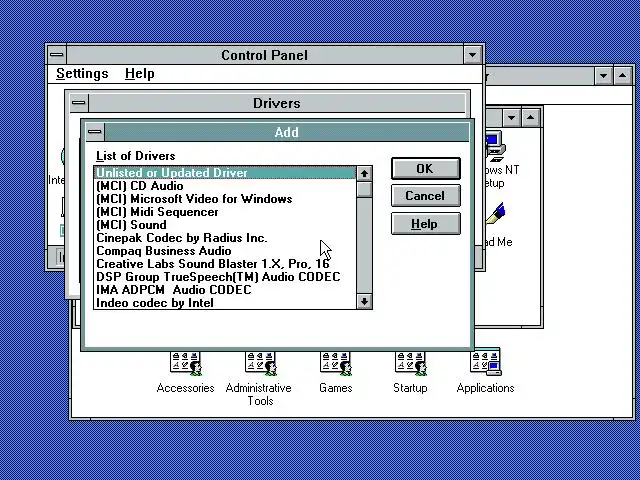This screenshot has width=640, height=480.
Task: Select Cinepak Codec by Radius Inc.
Action: [x=225, y=238]
